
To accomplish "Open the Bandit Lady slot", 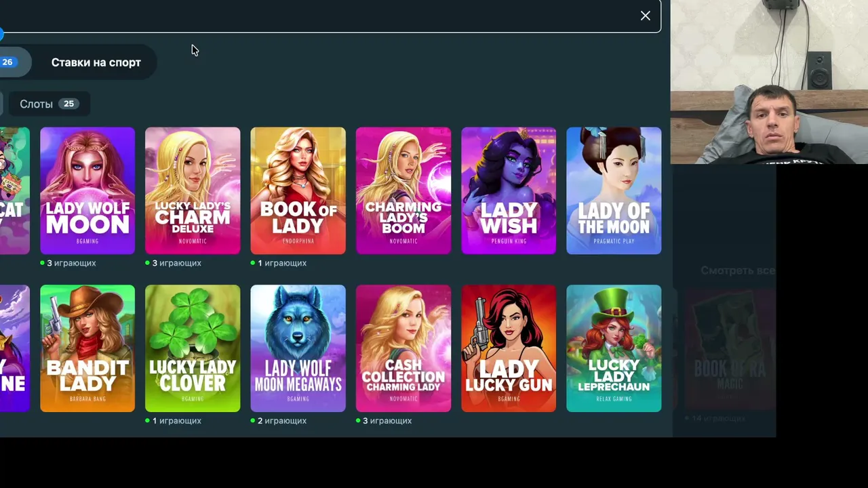I will 87,348.
